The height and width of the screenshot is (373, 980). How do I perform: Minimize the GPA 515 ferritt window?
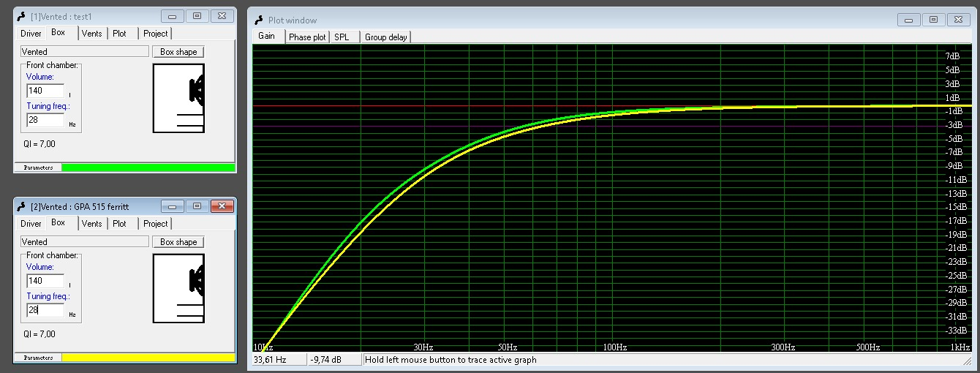[172, 206]
